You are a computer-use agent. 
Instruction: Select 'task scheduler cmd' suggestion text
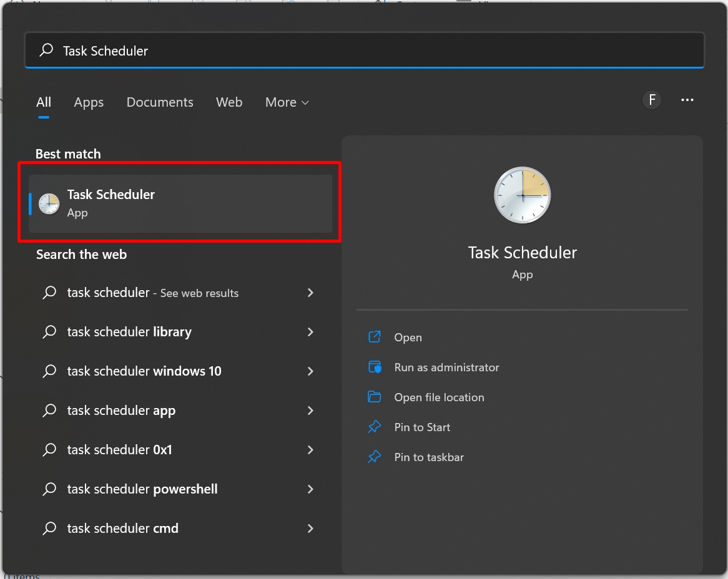click(x=122, y=528)
